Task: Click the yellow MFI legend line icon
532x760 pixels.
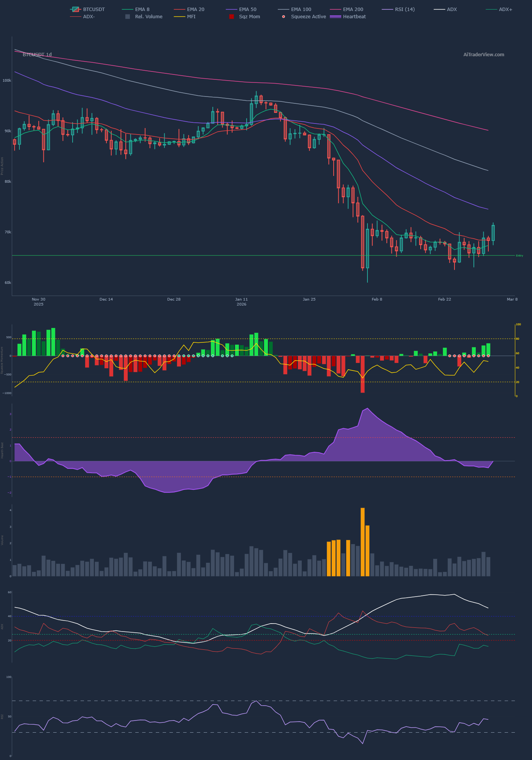Action: coord(179,17)
